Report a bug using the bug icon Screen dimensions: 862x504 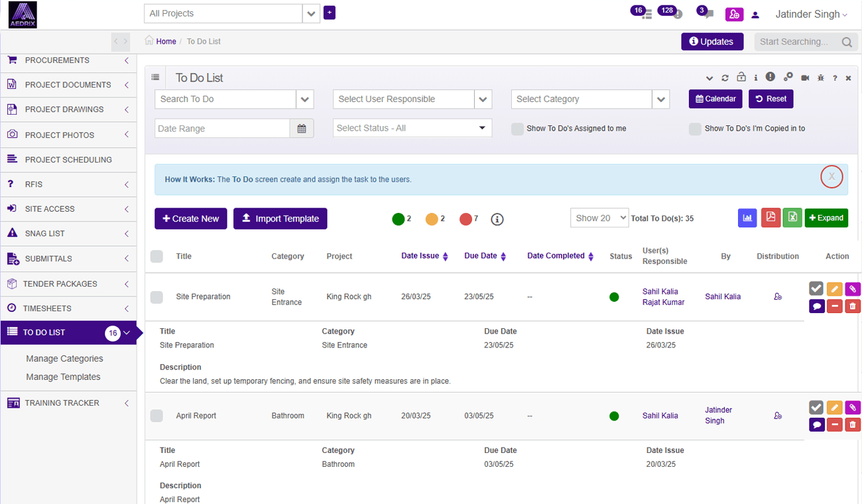point(820,78)
